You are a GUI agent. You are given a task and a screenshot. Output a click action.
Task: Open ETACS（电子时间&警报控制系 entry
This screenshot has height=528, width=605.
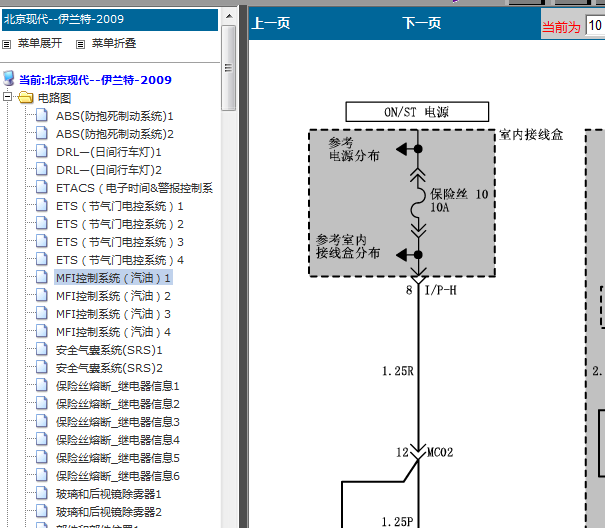click(134, 188)
